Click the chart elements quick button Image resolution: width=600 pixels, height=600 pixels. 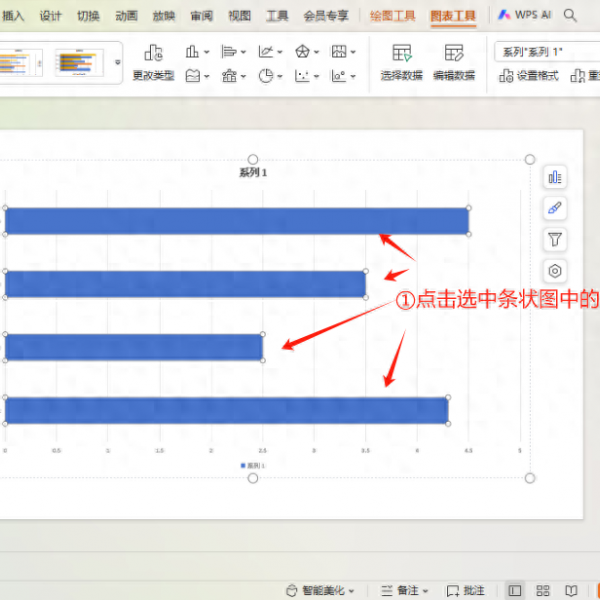point(555,177)
